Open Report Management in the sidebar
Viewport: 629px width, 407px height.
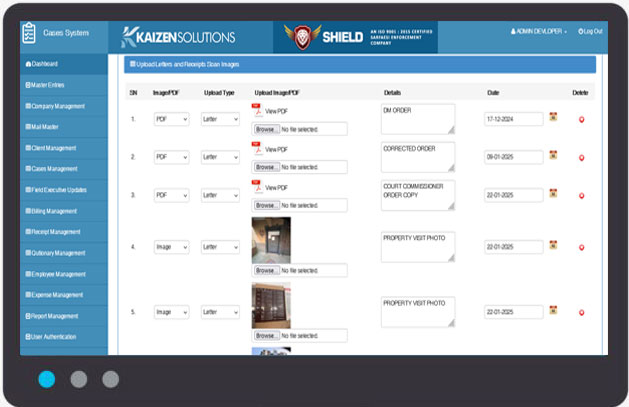pyautogui.click(x=64, y=316)
